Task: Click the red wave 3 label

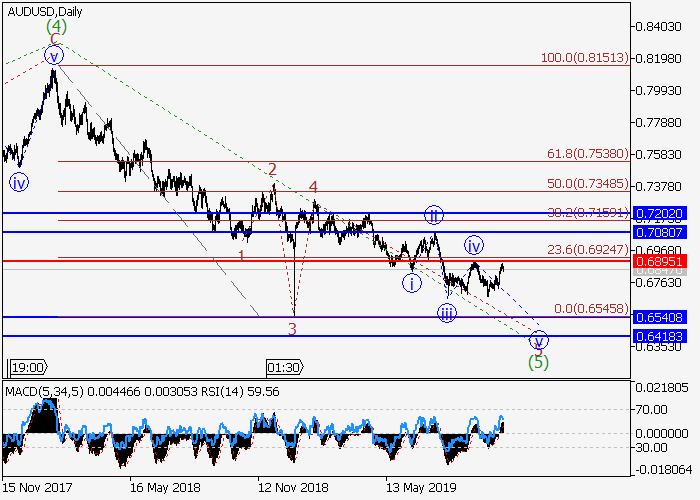Action: click(x=293, y=328)
